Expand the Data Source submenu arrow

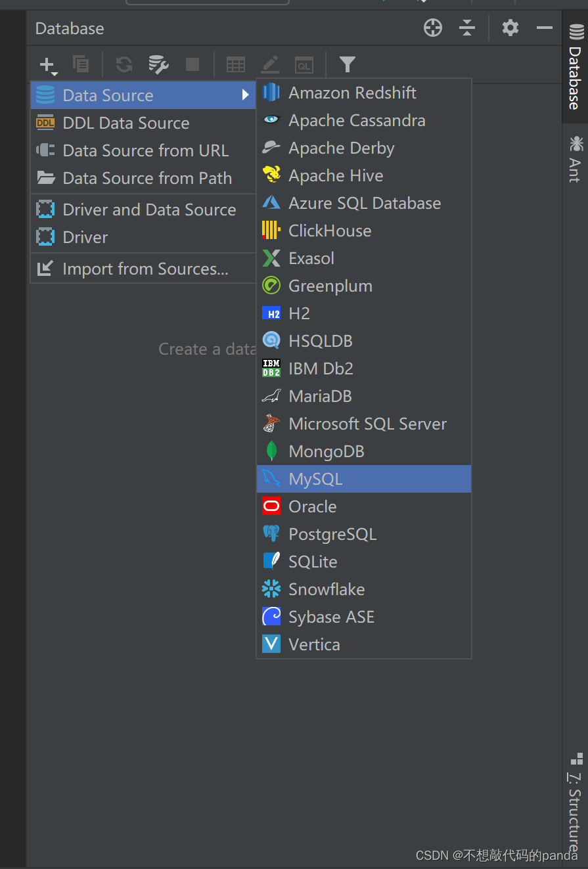pyautogui.click(x=245, y=95)
